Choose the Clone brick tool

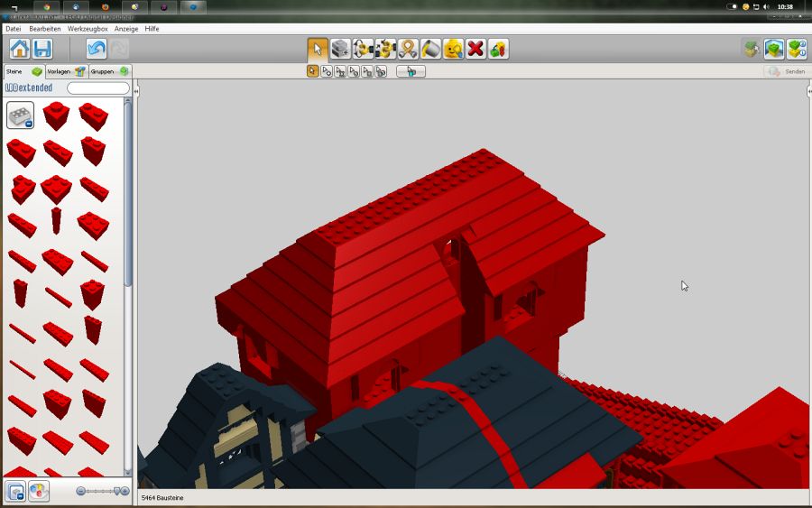coord(340,49)
